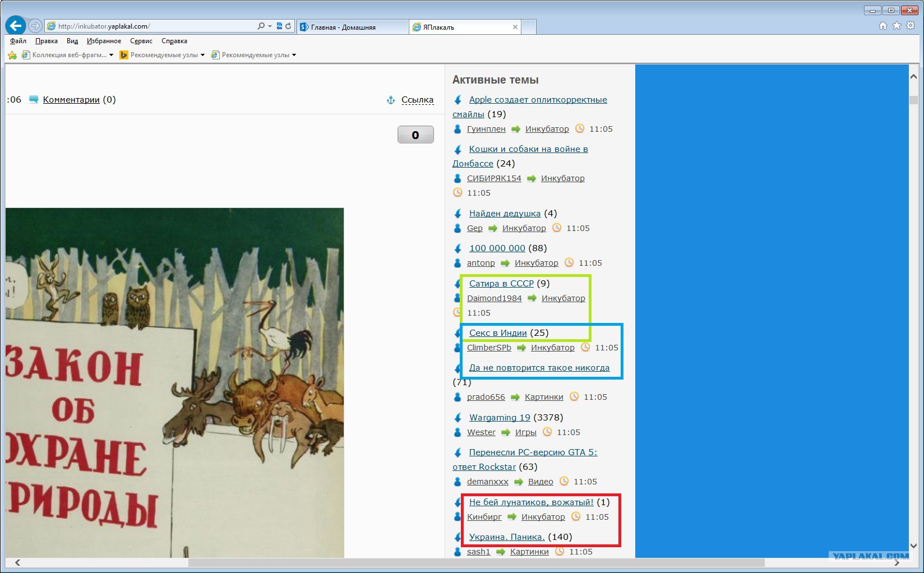This screenshot has width=924, height=573.
Task: Click the vertical scrollbar up arrow
Action: (914, 77)
